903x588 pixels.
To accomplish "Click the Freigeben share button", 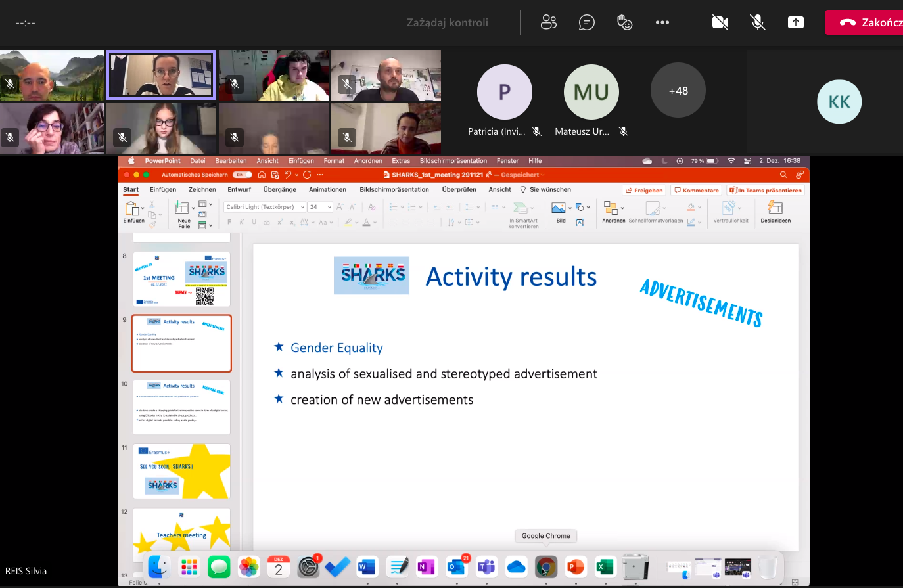I will pos(644,191).
